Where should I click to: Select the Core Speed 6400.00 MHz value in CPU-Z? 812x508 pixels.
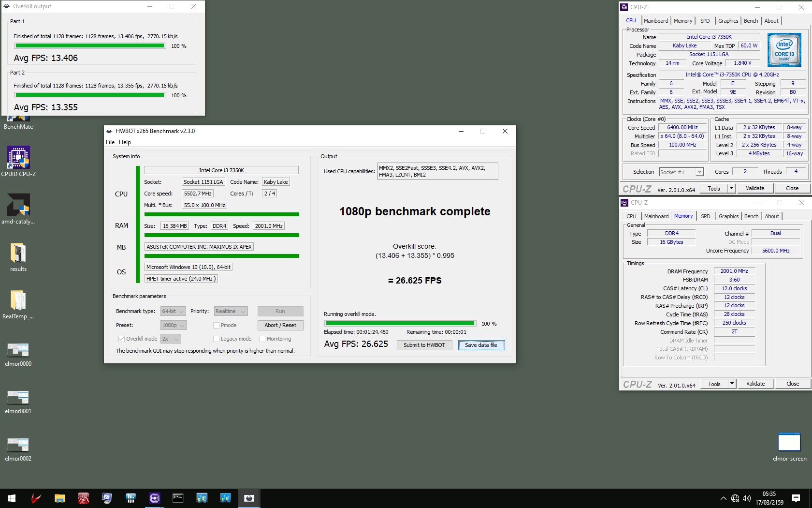[682, 127]
